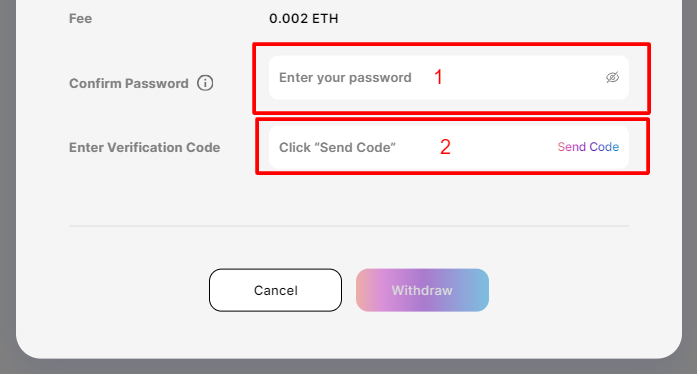Click the red annotation number 1
The height and width of the screenshot is (374, 697).
tap(438, 77)
